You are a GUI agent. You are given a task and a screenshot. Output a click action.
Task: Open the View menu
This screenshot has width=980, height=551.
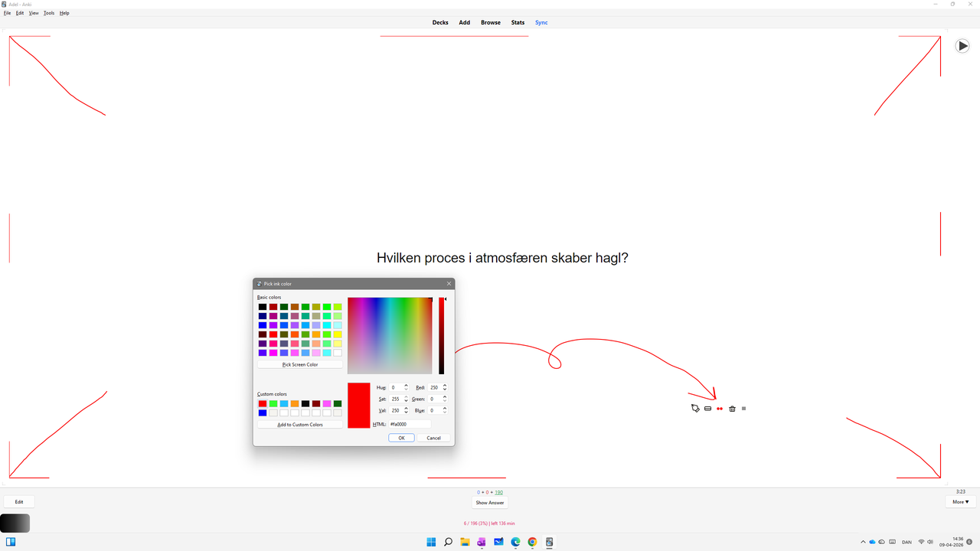click(x=34, y=13)
